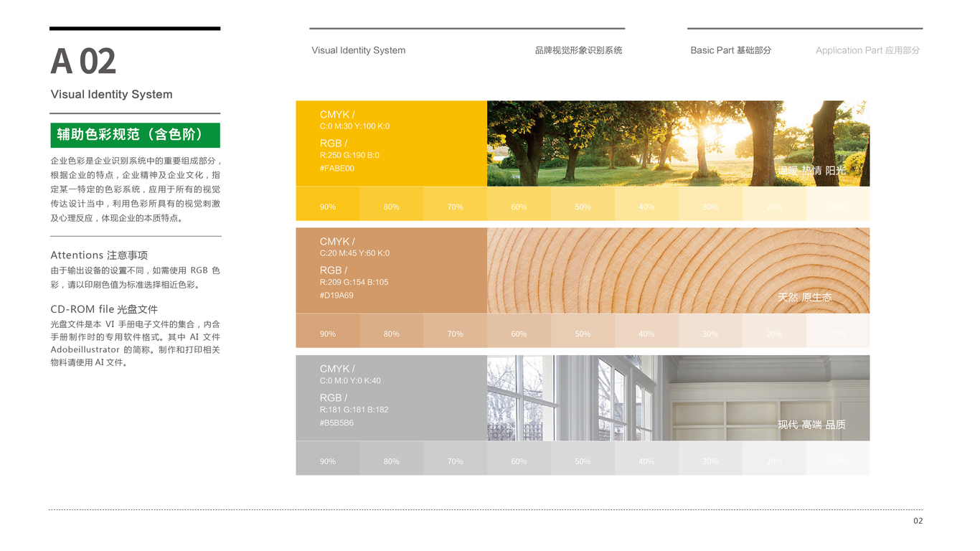
Task: Click the paragraph starting 光盘文件是本 VI 手册
Action: pos(135,343)
